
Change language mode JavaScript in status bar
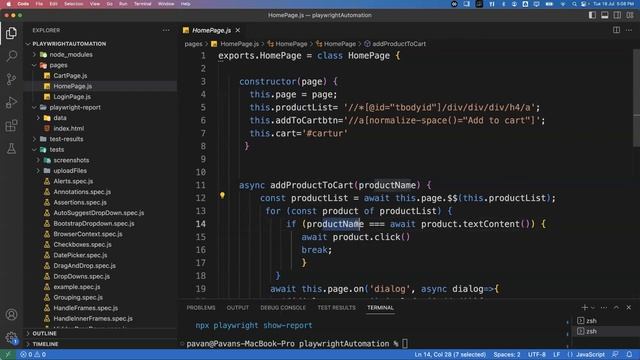[590, 354]
